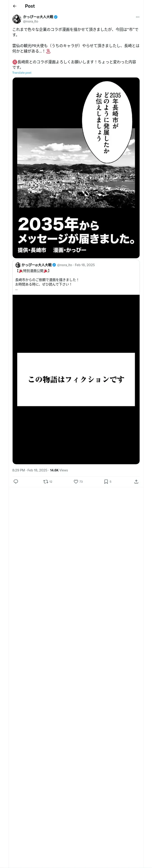View the 14.6K Views analytics

[x=59, y=470]
